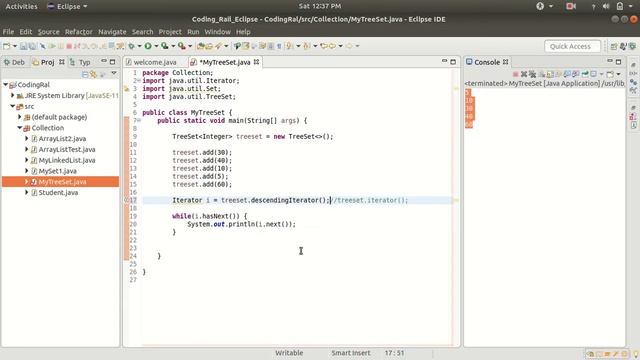
Task: Open the Debug icon dropdown arrow
Action: coord(140,46)
